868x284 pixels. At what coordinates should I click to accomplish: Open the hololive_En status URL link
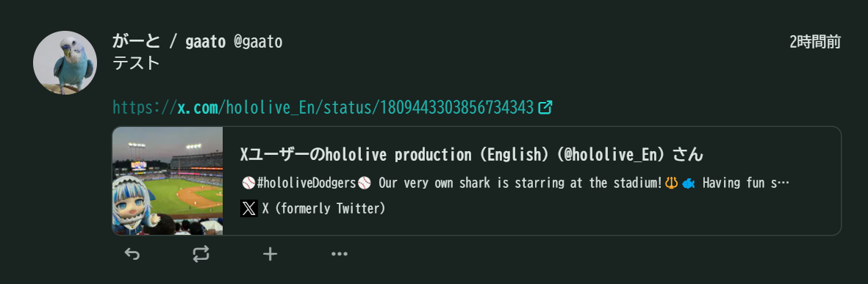tap(323, 107)
